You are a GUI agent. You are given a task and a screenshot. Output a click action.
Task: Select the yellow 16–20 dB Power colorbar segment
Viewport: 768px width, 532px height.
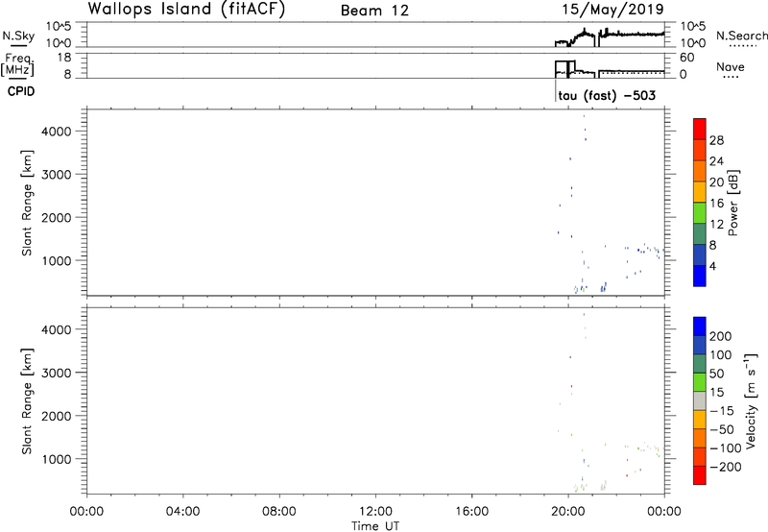[700, 191]
